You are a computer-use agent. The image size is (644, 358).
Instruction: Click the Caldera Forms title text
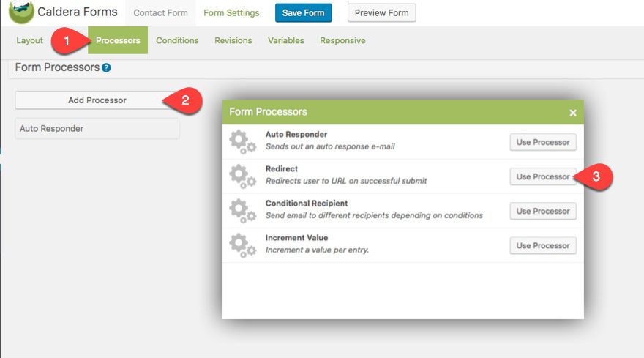(x=78, y=12)
